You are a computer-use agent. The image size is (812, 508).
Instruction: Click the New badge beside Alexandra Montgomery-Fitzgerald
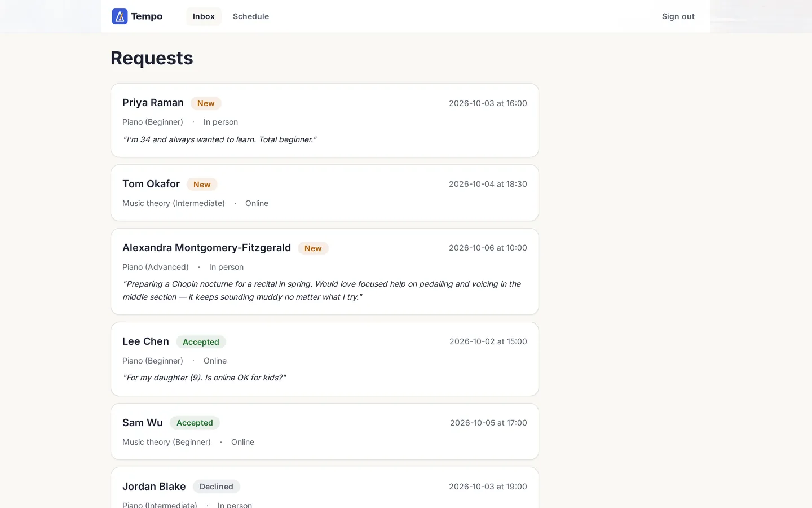pyautogui.click(x=313, y=248)
